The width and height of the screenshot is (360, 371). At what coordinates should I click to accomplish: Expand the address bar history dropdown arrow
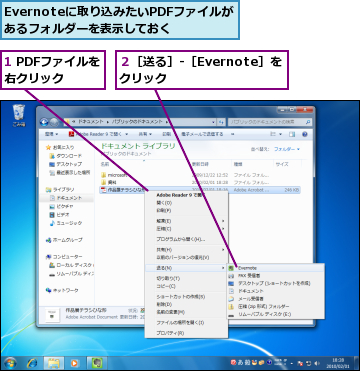pyautogui.click(x=213, y=122)
